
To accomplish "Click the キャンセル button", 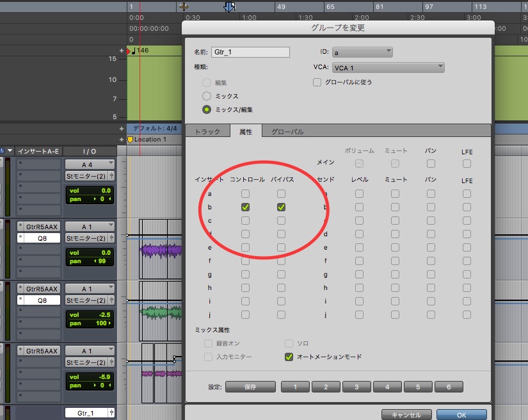I will pos(406,415).
